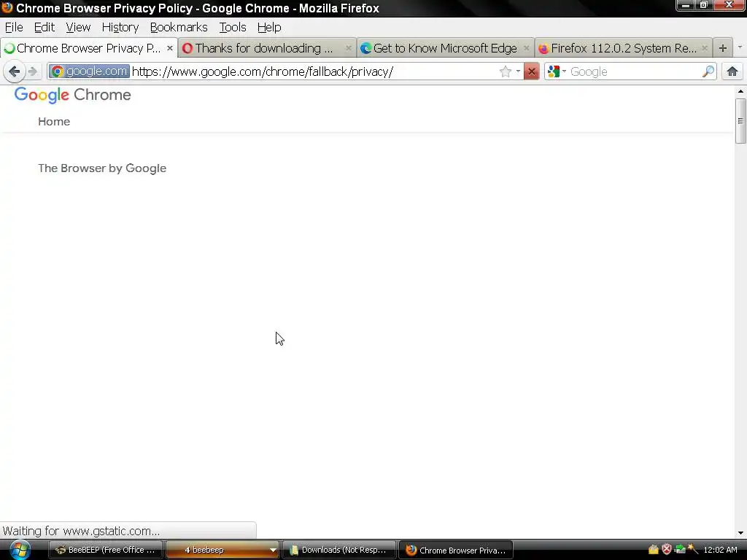
Task: Open the Edit menu
Action: [44, 27]
